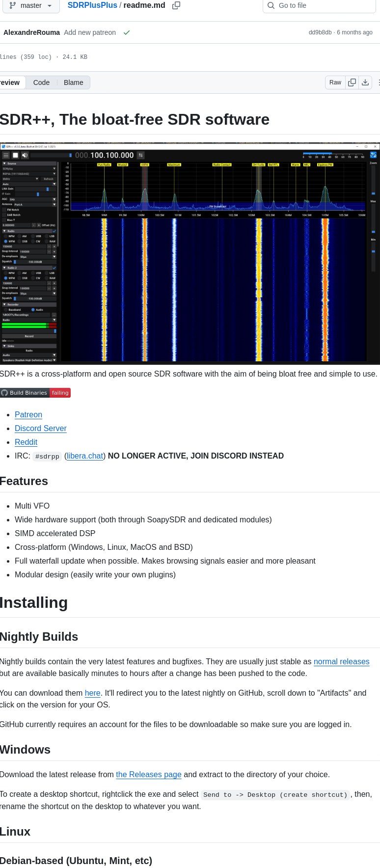Open the SDRplay source dropdown
380x868 pixels.
tap(29, 168)
